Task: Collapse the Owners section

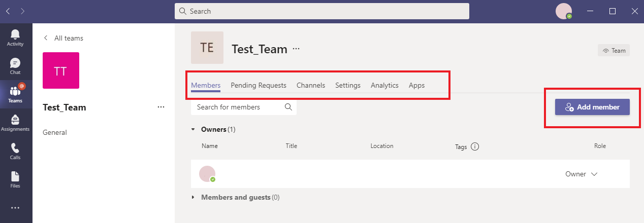Action: (x=193, y=129)
